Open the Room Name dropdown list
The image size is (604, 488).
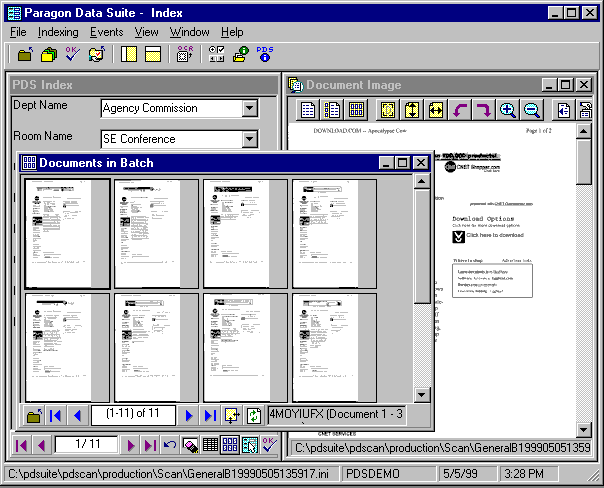pyautogui.click(x=250, y=139)
